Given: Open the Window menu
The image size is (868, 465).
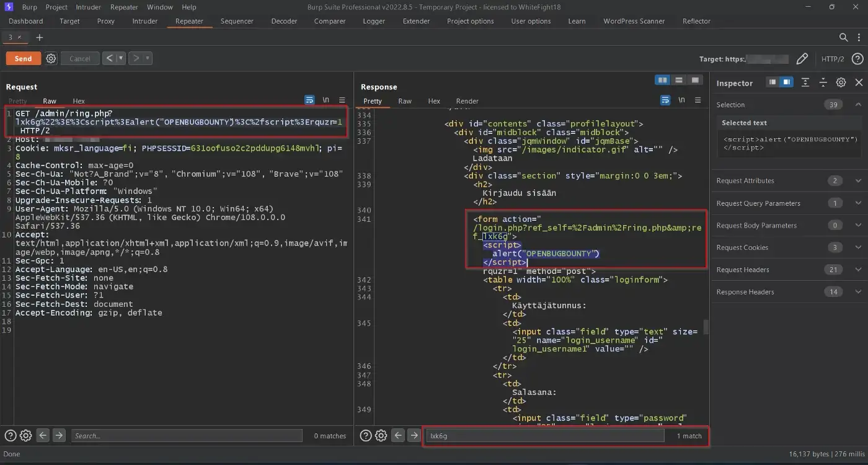Looking at the screenshot, I should (x=160, y=7).
